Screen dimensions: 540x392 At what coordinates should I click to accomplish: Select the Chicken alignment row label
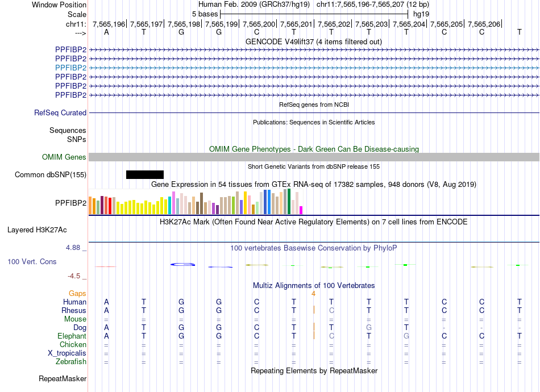(x=73, y=344)
